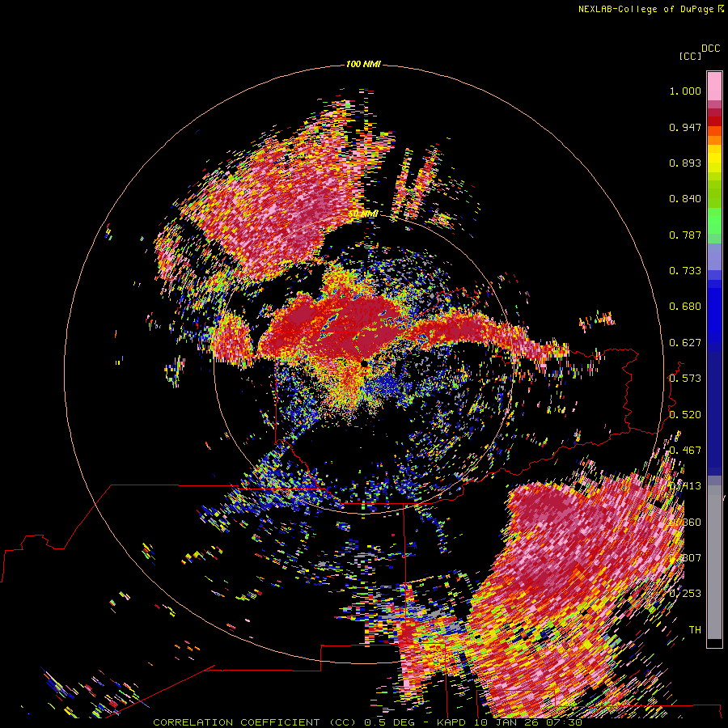Select the light pink top segment of color scale
Image resolution: width=728 pixels, height=728 pixels.
(x=714, y=87)
